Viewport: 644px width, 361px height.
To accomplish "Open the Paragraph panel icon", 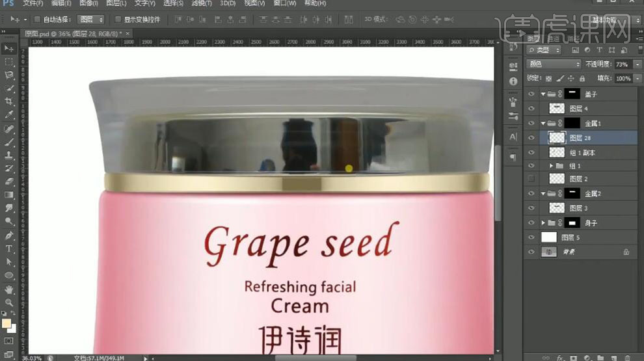I will pyautogui.click(x=513, y=157).
